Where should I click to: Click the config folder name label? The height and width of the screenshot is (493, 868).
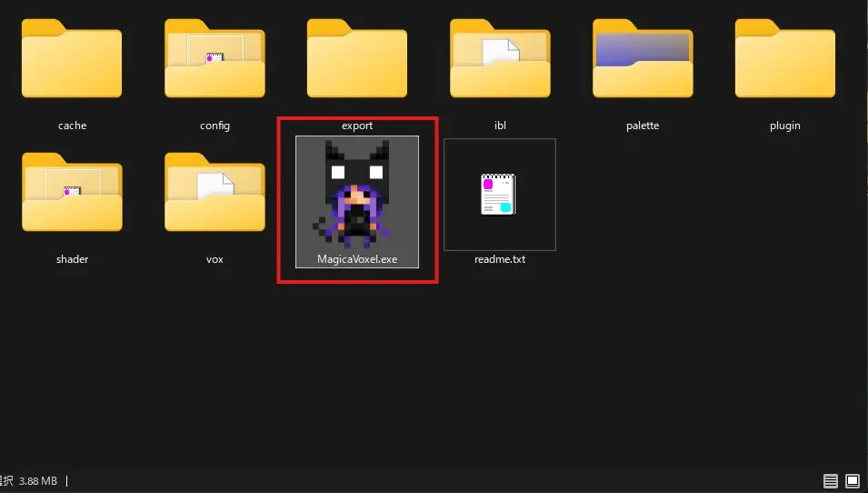215,126
